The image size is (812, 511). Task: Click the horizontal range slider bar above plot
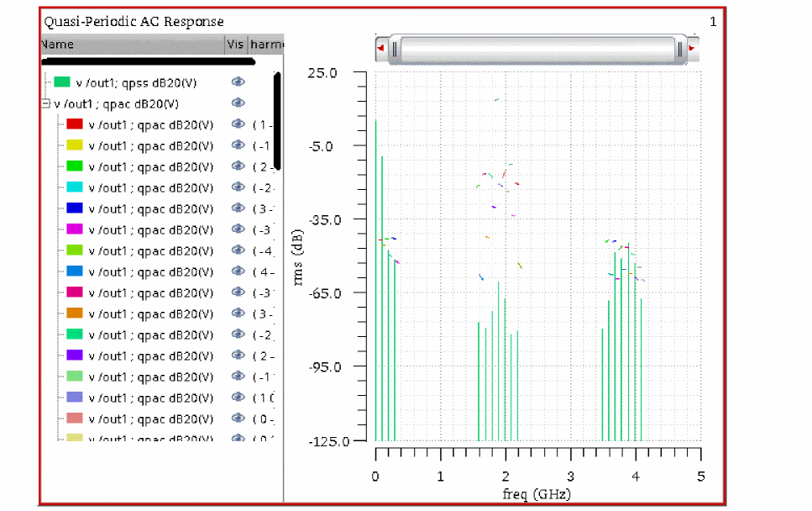[536, 49]
